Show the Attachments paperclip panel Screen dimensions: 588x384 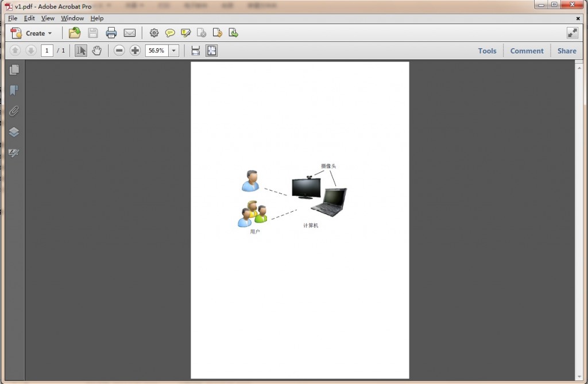click(14, 111)
